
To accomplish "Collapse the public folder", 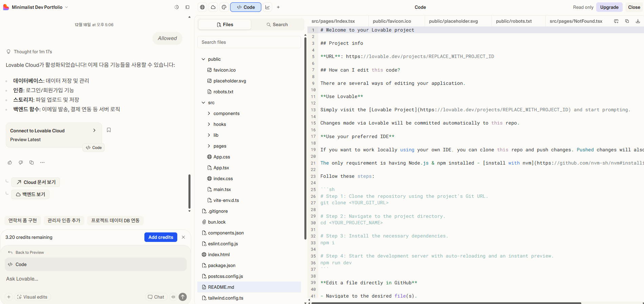I will tap(203, 59).
